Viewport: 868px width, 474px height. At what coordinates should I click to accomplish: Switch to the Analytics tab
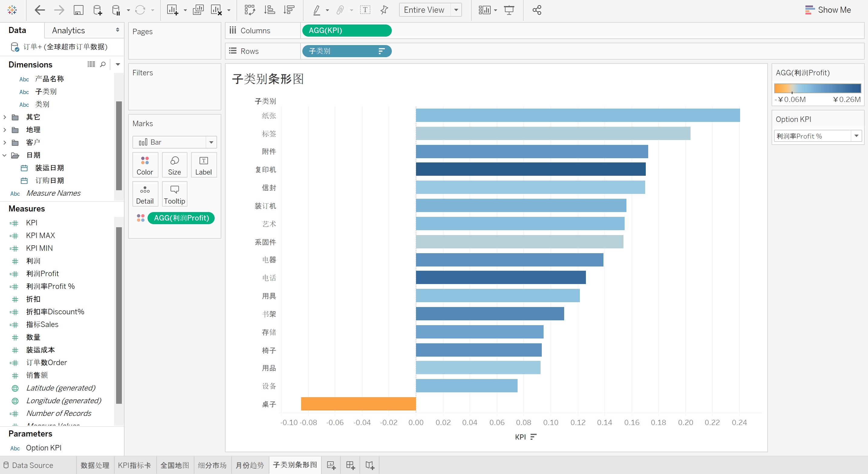[x=68, y=30]
